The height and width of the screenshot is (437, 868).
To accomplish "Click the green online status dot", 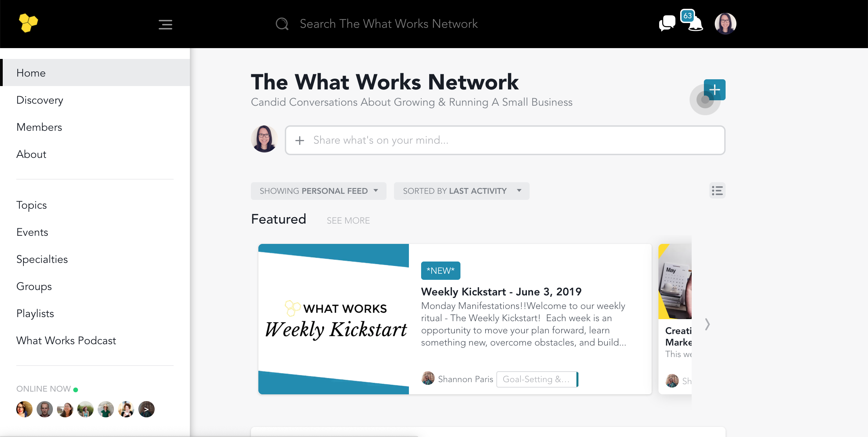I will pos(76,389).
